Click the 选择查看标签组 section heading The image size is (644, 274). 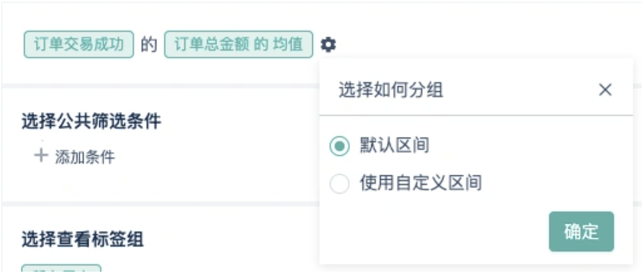coord(83,239)
